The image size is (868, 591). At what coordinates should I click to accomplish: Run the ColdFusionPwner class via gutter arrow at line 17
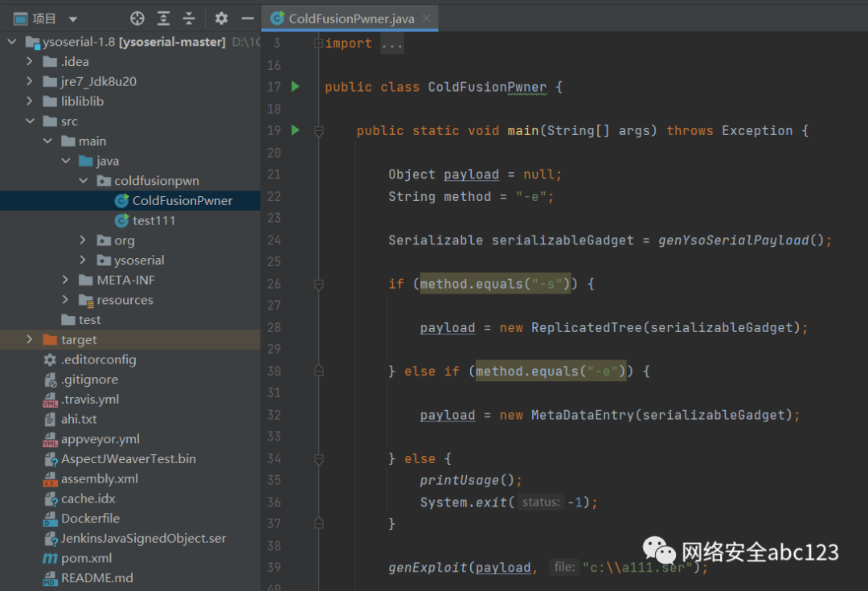(296, 86)
